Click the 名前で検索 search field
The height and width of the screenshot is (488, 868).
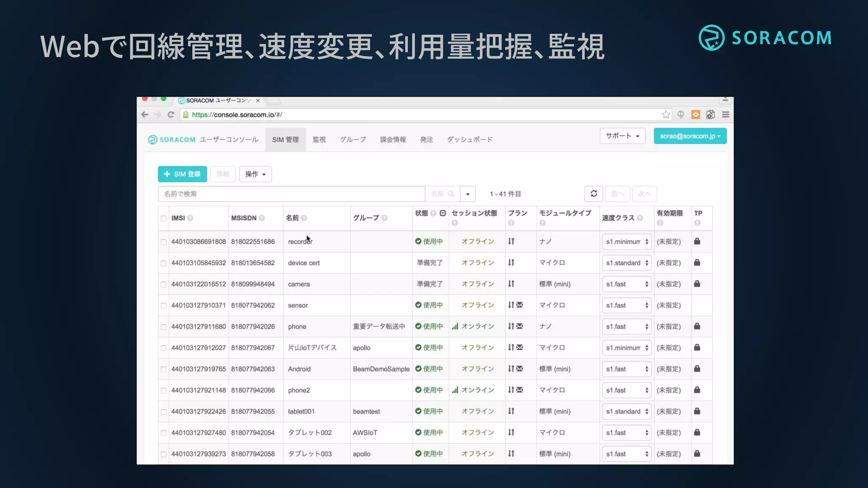coord(291,194)
